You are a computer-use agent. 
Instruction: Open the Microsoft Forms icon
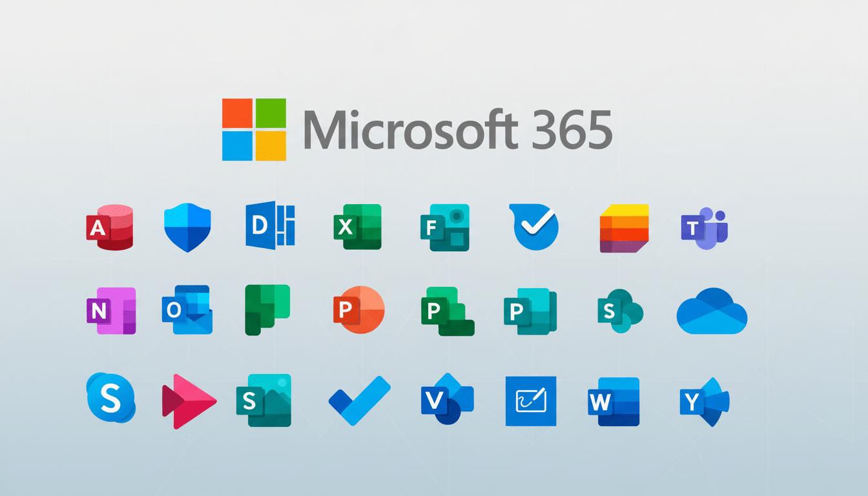pos(446,227)
